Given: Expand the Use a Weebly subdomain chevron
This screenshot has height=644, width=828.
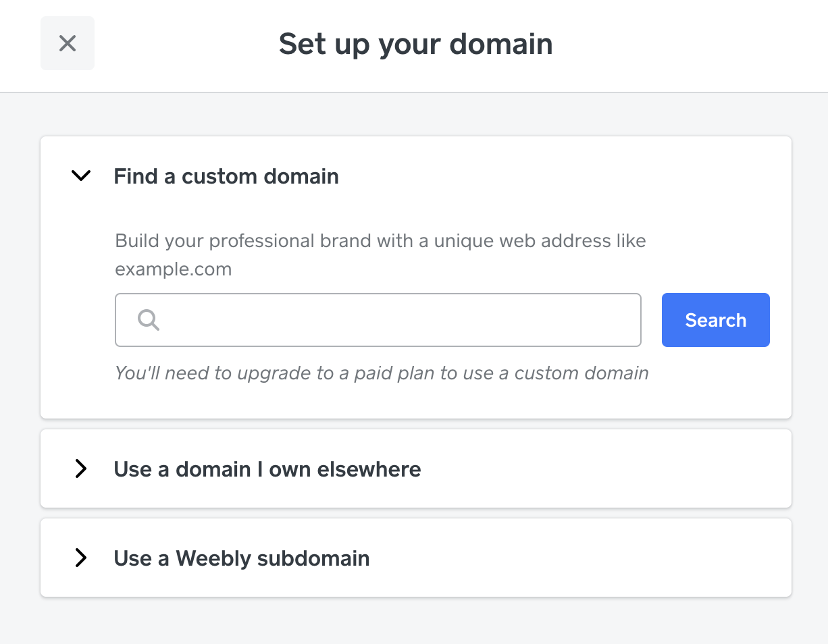Looking at the screenshot, I should (81, 558).
